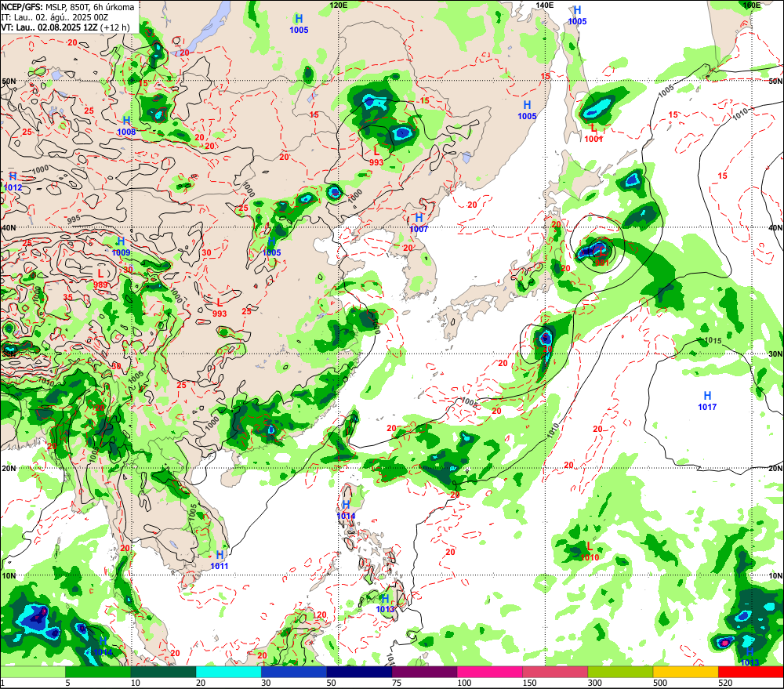This screenshot has height=689, width=784.
Task: Select the green 5–10 mm legend swatch
Action: pos(98,672)
